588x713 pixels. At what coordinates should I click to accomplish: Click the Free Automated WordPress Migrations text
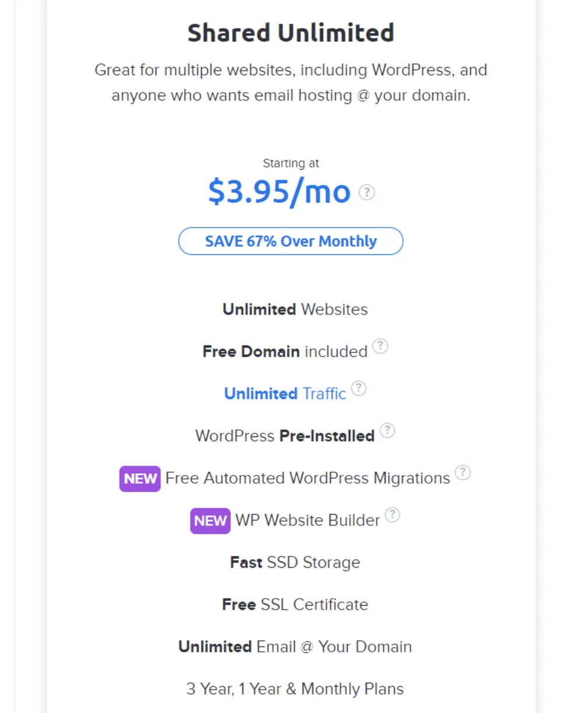[307, 478]
